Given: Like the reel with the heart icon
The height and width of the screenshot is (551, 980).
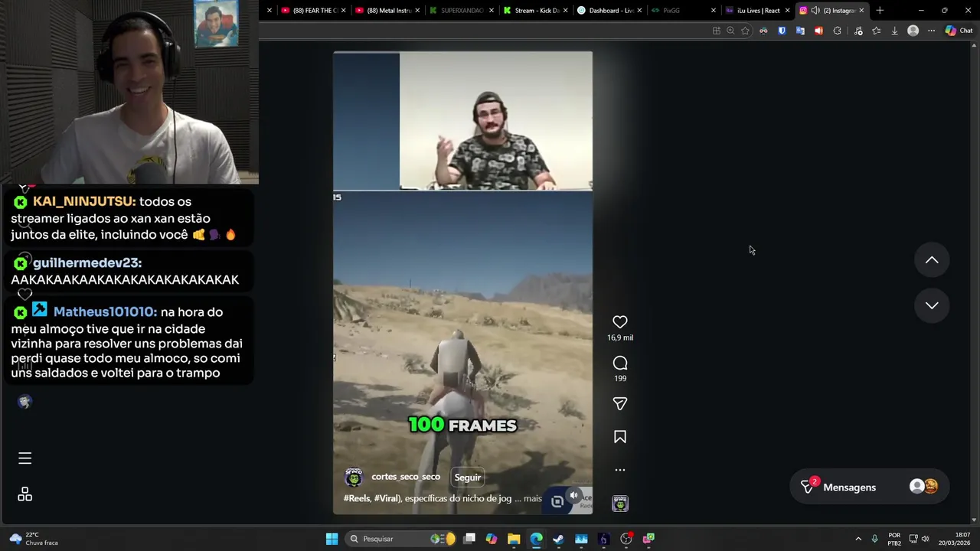Looking at the screenshot, I should pyautogui.click(x=620, y=322).
